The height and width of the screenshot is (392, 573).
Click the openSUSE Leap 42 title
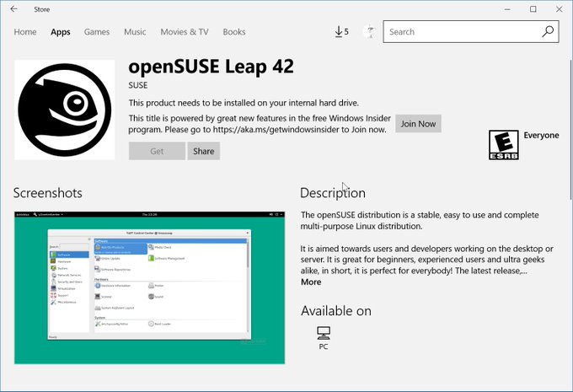point(211,67)
